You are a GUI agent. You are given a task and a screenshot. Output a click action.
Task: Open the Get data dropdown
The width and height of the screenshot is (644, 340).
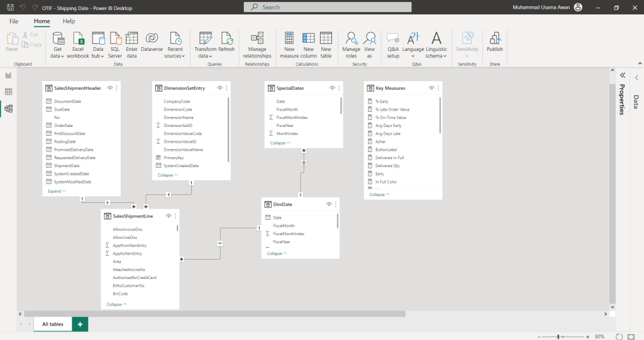click(57, 56)
